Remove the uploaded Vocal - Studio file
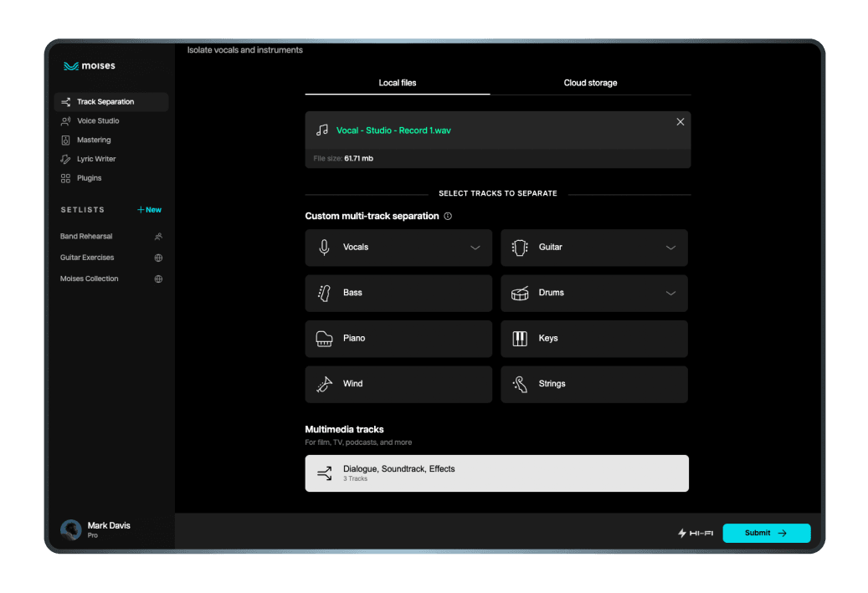The image size is (868, 593). pos(680,122)
